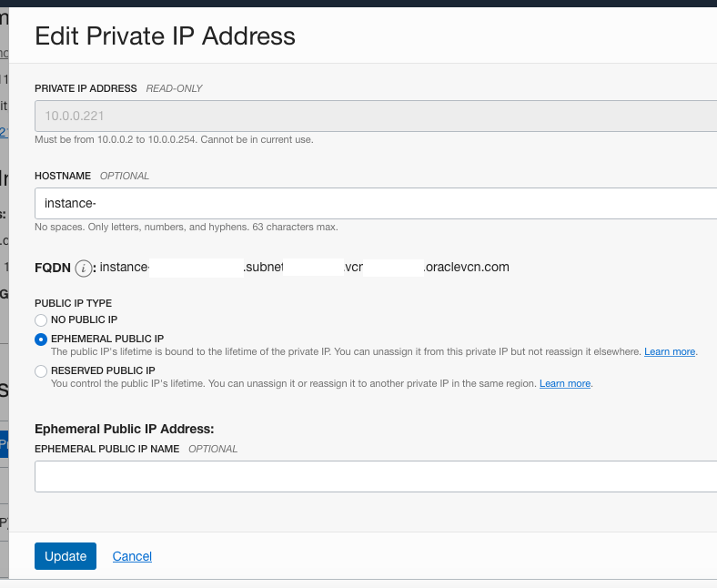Click the oraclevcn.com FQDN text
This screenshot has height=588, width=717.
(x=467, y=267)
